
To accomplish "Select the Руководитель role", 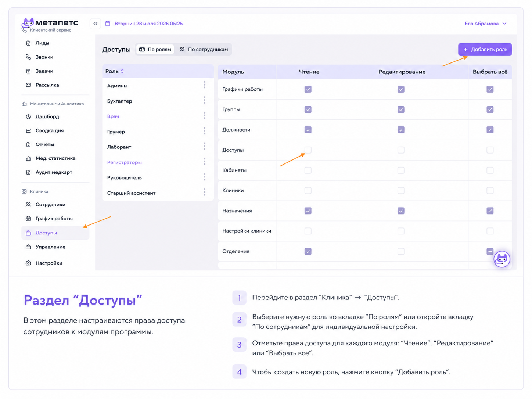I will 125,178.
